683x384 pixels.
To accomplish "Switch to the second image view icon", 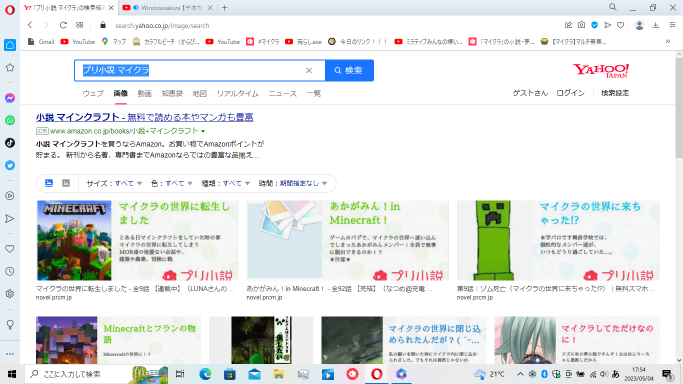I will point(66,183).
